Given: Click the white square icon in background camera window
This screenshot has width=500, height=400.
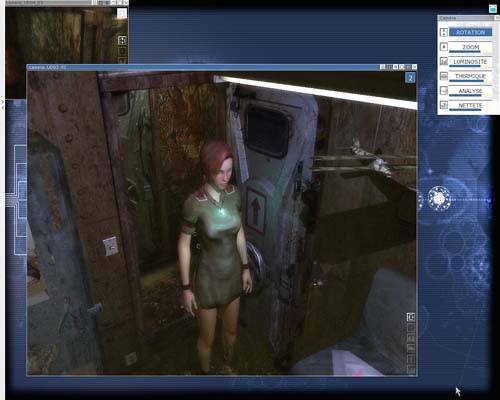Looking at the screenshot, I should pyautogui.click(x=122, y=13).
